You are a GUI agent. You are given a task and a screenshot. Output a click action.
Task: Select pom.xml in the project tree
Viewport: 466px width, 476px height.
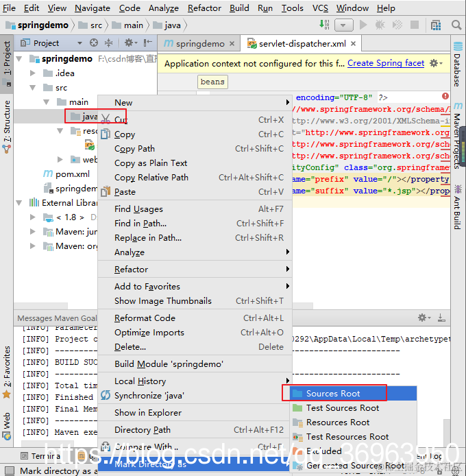coord(66,174)
